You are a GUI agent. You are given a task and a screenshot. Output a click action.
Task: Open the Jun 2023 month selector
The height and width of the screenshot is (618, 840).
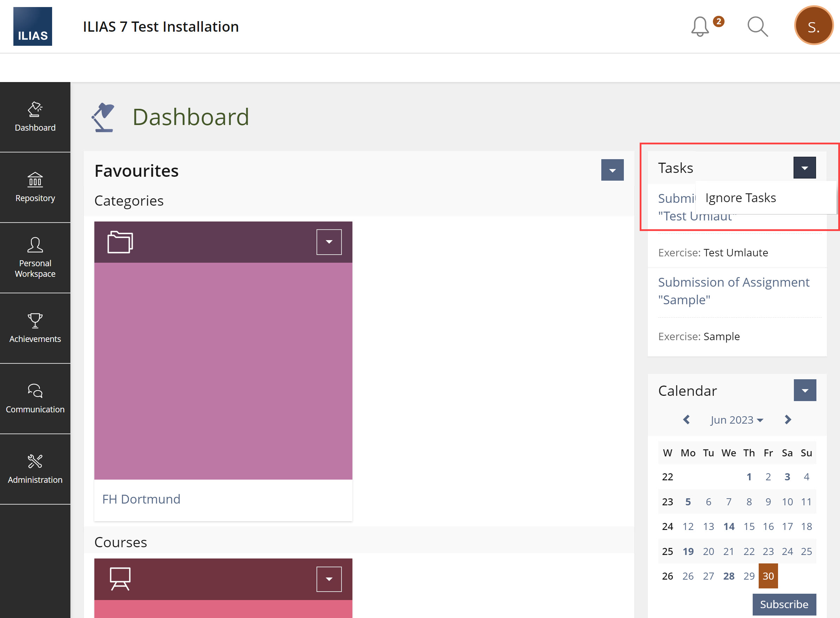pos(736,420)
